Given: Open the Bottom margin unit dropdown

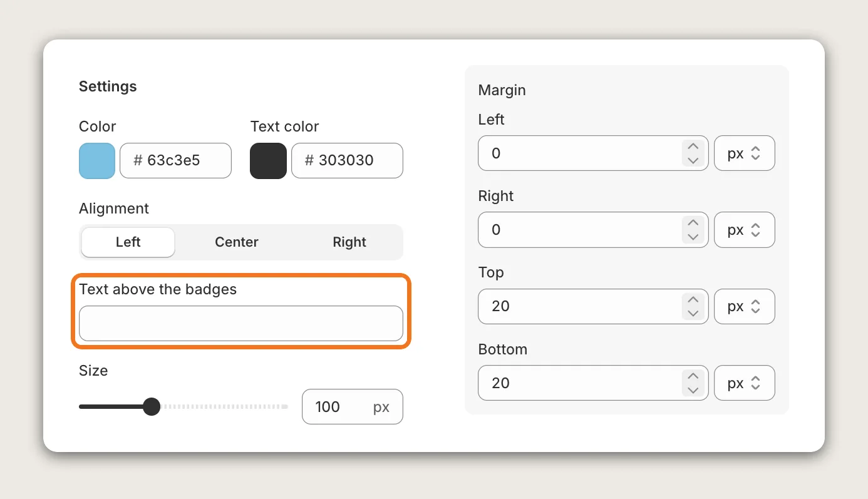Looking at the screenshot, I should 745,383.
